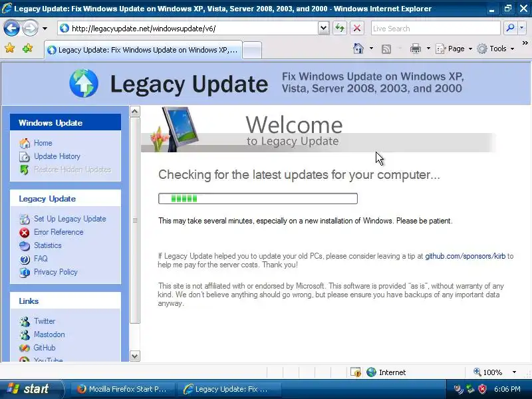Select the Legacy Update browser tab

point(143,50)
